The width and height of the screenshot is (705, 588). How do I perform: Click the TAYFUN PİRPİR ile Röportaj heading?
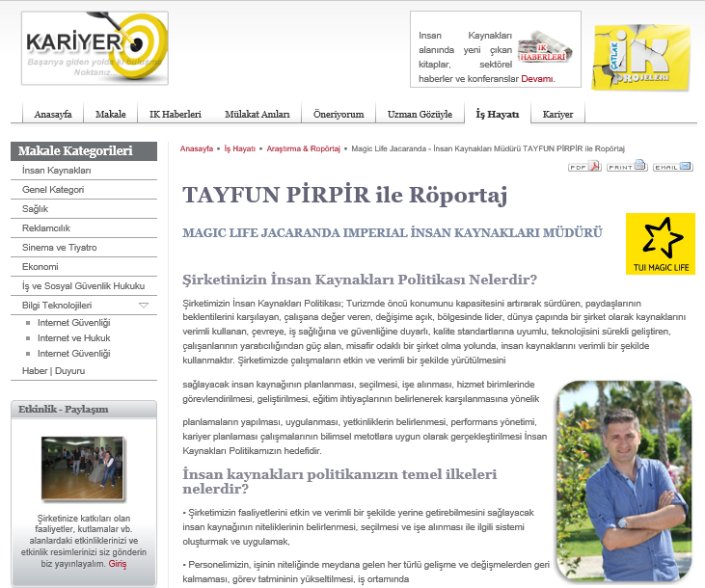(345, 195)
